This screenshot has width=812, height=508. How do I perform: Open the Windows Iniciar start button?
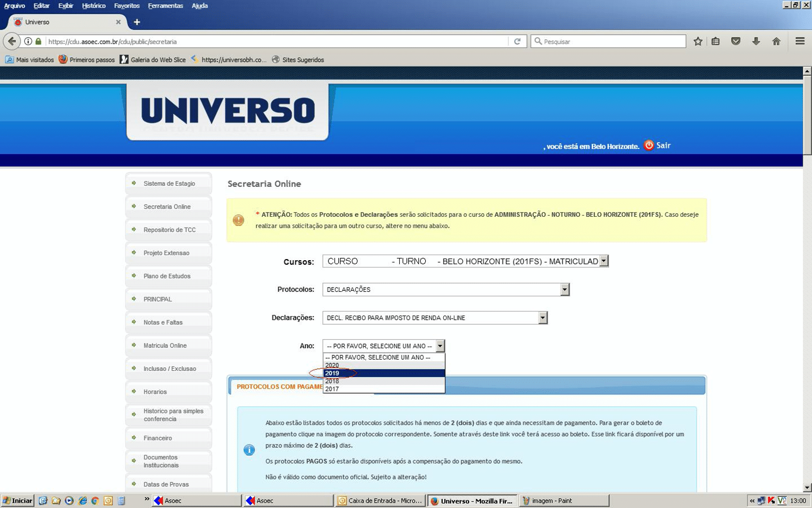(18, 500)
